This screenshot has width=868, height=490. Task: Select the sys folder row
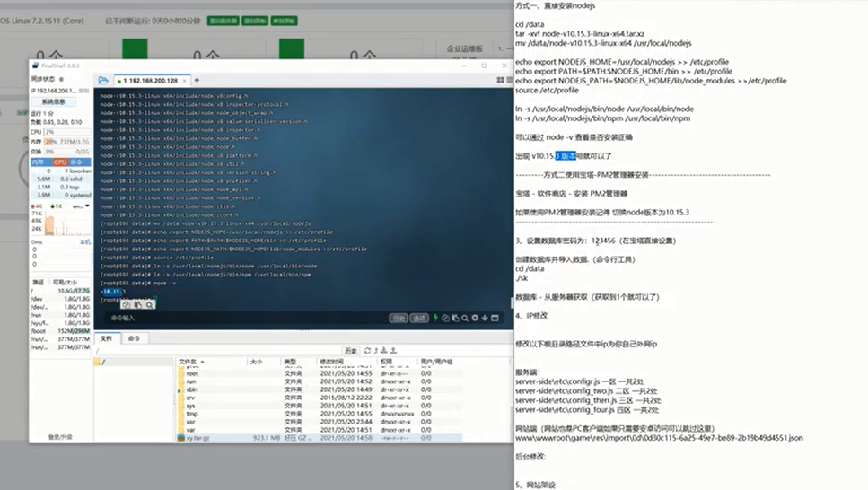[320, 406]
